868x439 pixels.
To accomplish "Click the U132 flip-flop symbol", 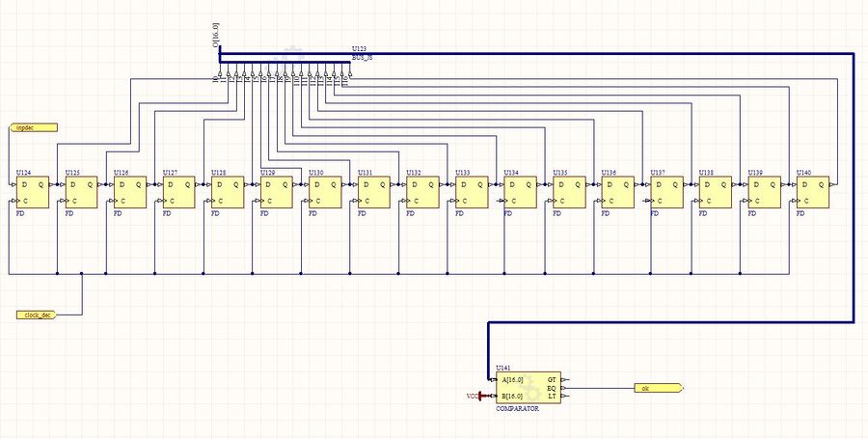I will 422,192.
